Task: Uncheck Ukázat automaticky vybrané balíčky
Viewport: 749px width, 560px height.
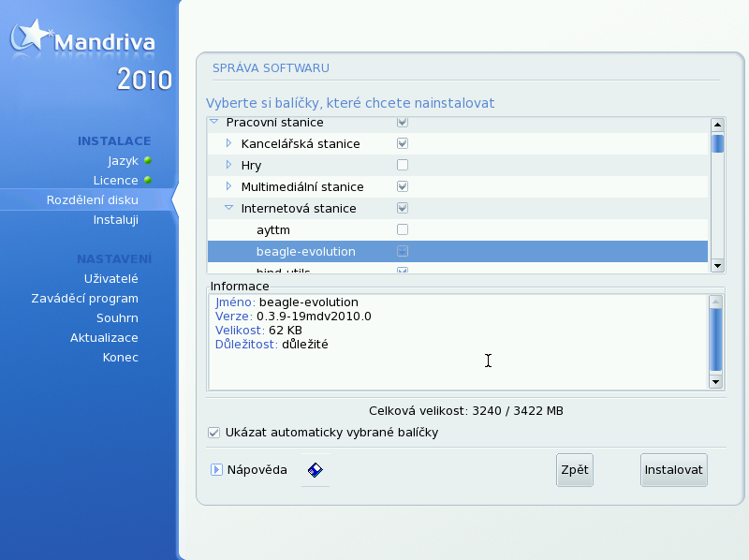Action: coord(213,433)
